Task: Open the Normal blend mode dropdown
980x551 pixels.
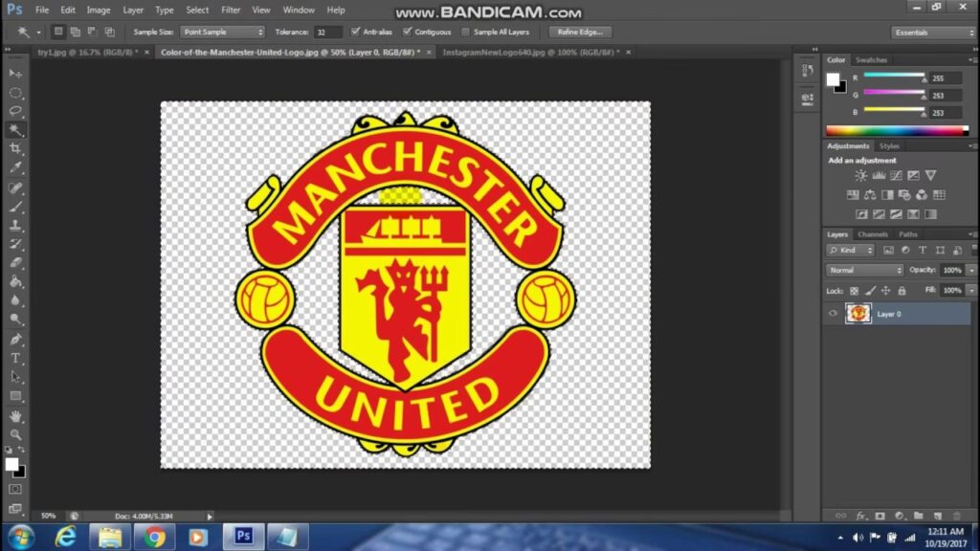Action: [865, 270]
